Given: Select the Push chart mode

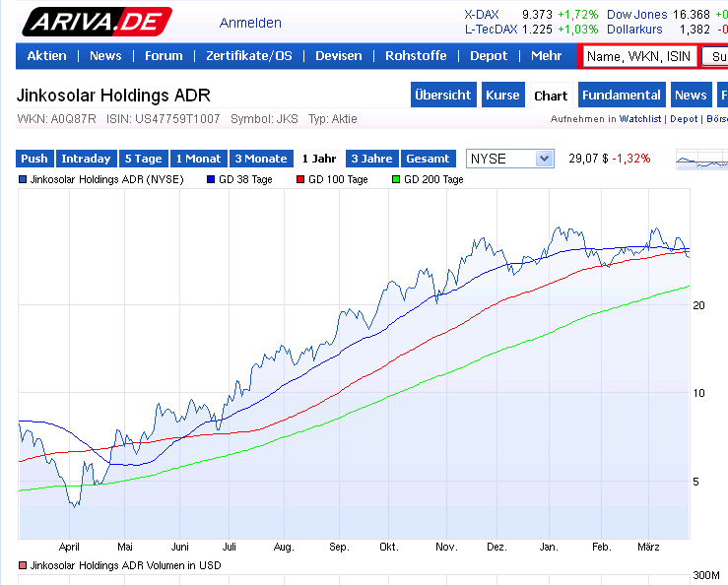Looking at the screenshot, I should point(34,159).
